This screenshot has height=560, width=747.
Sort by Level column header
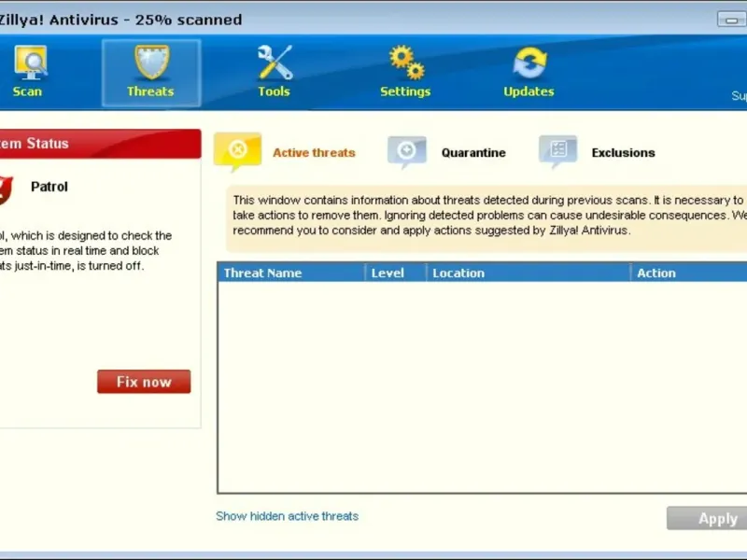pos(395,273)
